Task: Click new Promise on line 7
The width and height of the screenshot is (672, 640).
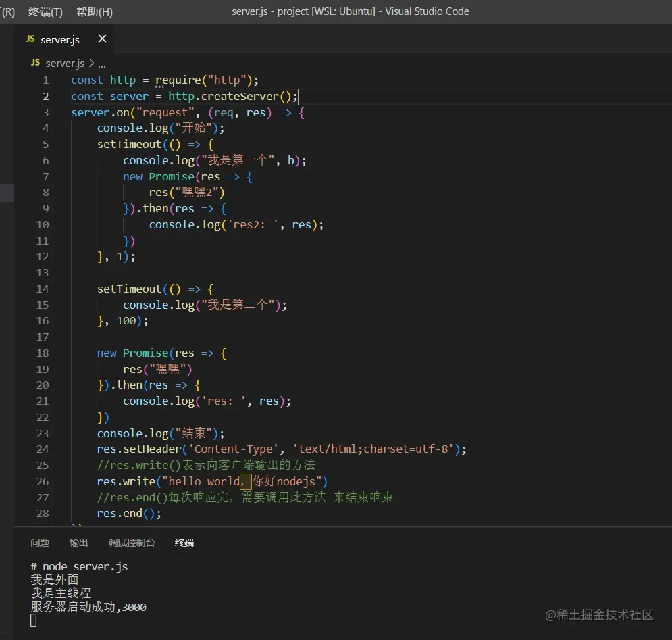Action: pyautogui.click(x=159, y=177)
